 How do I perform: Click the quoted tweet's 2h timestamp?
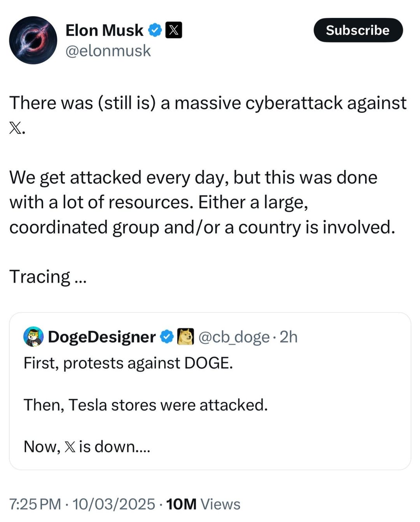click(289, 337)
